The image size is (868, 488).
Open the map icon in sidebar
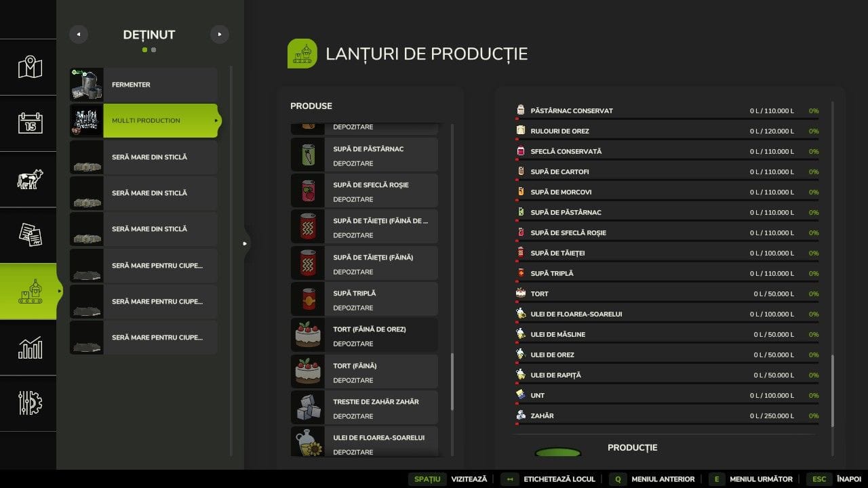30,67
